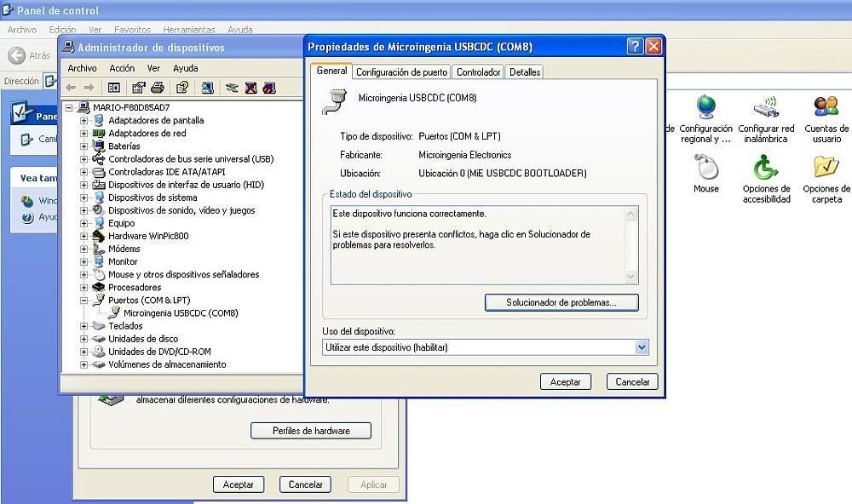This screenshot has height=504, width=852.
Task: Select the MARIO-F80D85AD7 computer root node
Action: coord(131,107)
